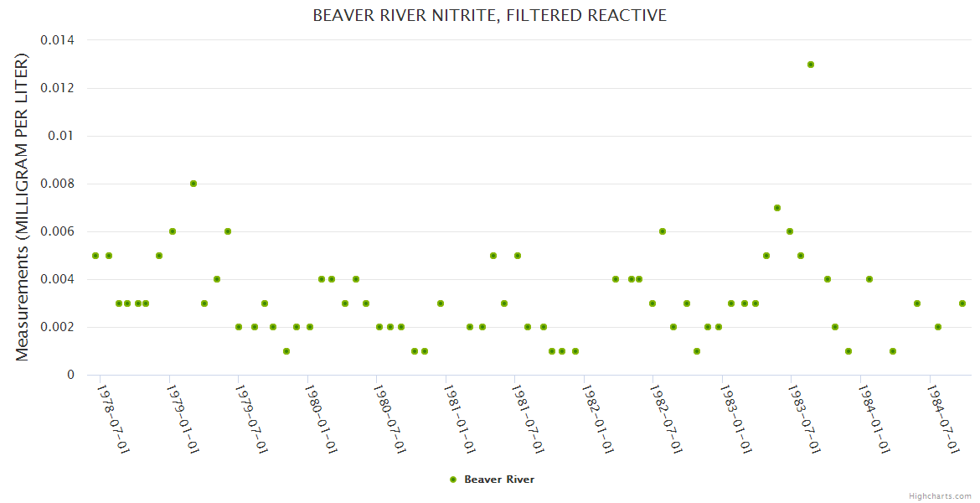
Task: Click the 0.002 y-axis tick label
Action: click(x=57, y=327)
